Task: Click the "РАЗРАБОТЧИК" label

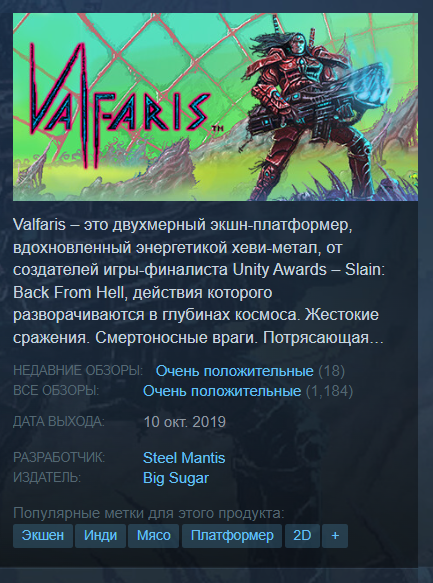Action: coord(59,457)
